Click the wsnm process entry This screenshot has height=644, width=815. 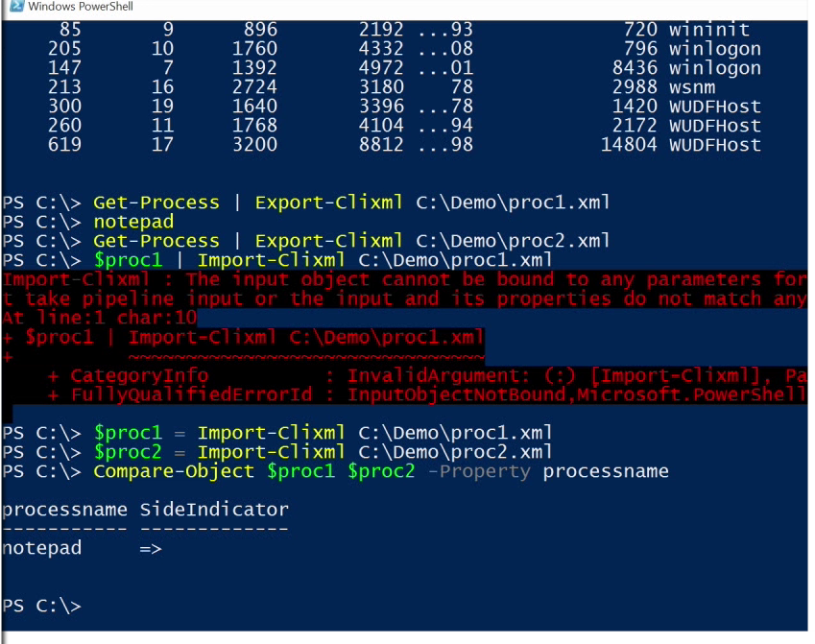pos(692,86)
